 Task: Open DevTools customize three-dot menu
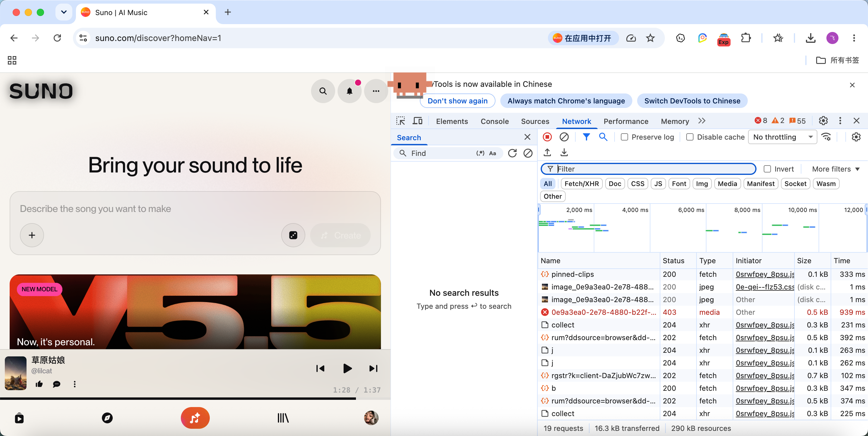pos(840,121)
